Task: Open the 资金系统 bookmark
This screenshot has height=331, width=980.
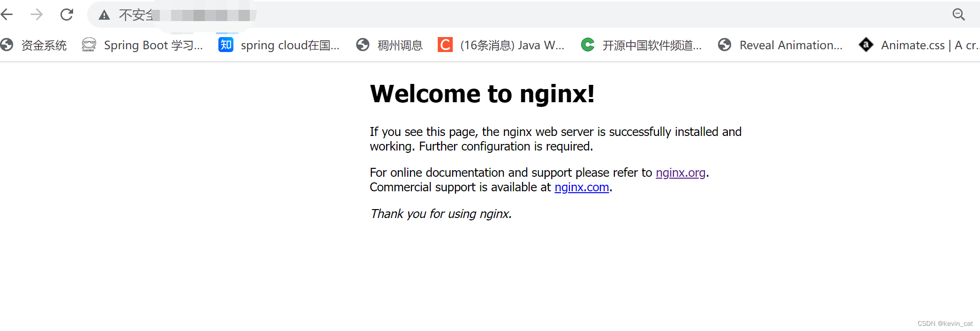Action: pyautogui.click(x=33, y=45)
